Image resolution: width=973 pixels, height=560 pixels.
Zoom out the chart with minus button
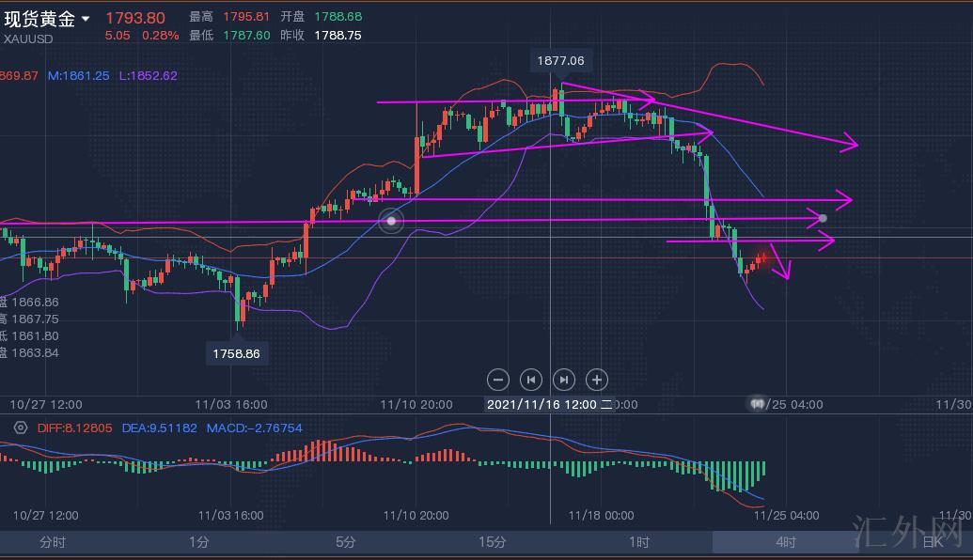[497, 380]
